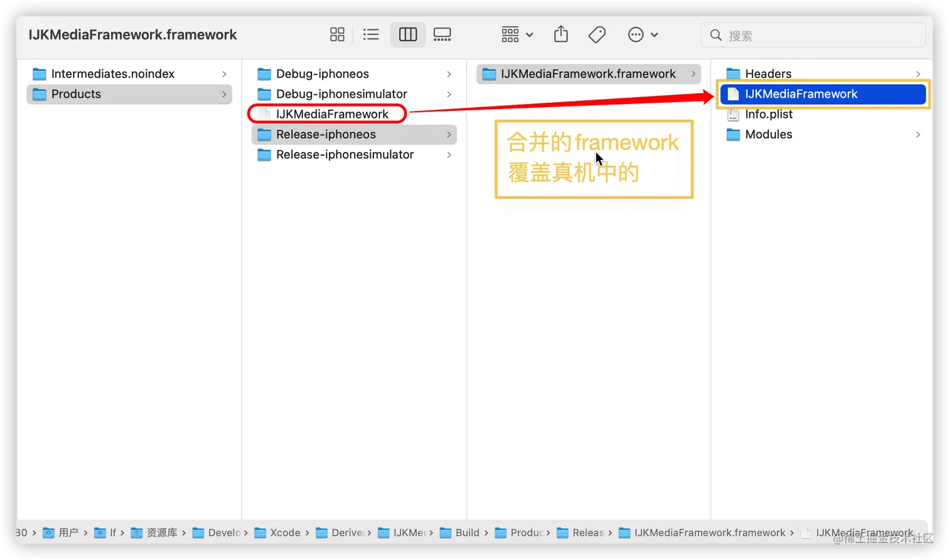Viewport: 949px width, 560px height.
Task: Go to IJKMedia project folder in path bar
Action: (402, 532)
